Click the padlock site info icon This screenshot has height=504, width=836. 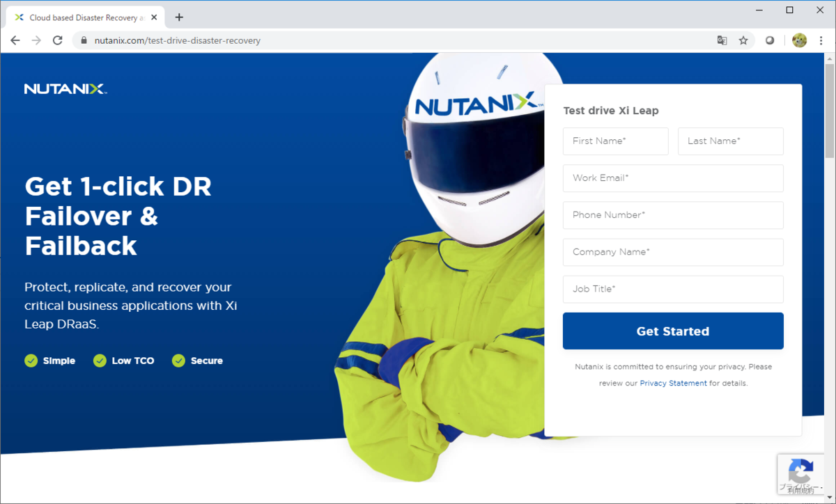coord(84,40)
